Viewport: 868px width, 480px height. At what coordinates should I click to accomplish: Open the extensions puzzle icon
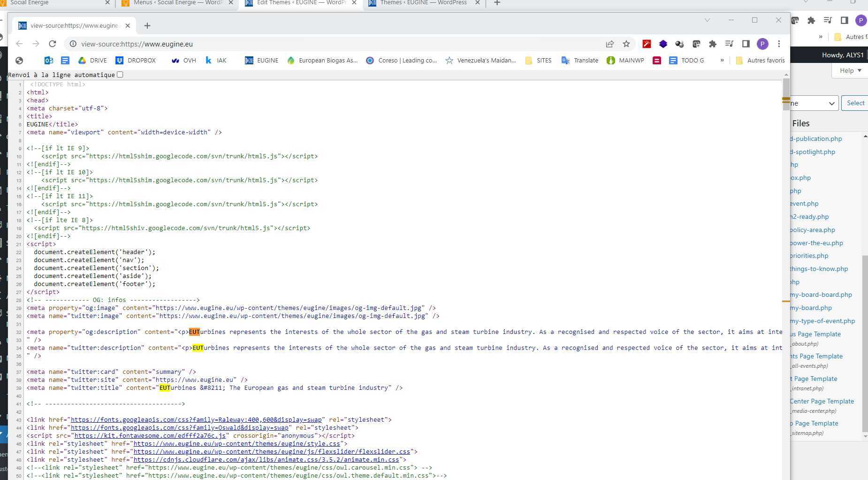[712, 44]
